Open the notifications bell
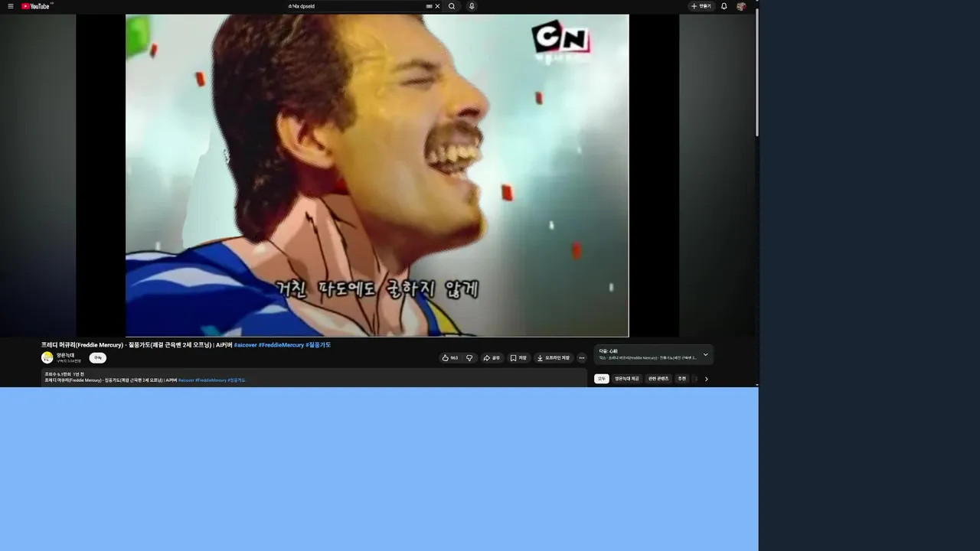Screen dimensions: 980x551 coord(724,6)
